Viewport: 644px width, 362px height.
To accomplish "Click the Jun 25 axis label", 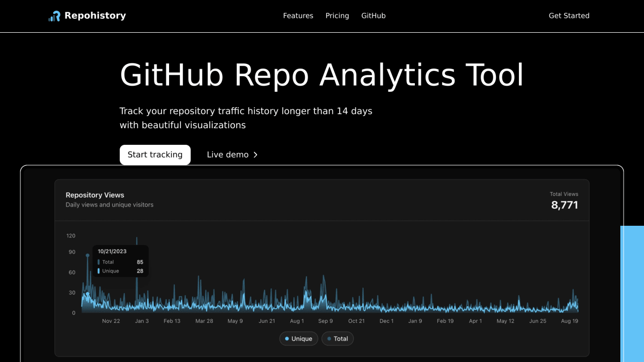I will point(537,321).
